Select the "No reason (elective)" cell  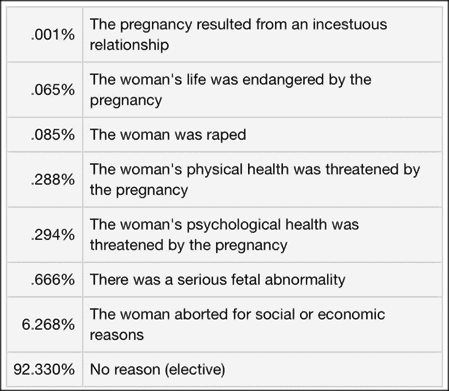coord(263,369)
